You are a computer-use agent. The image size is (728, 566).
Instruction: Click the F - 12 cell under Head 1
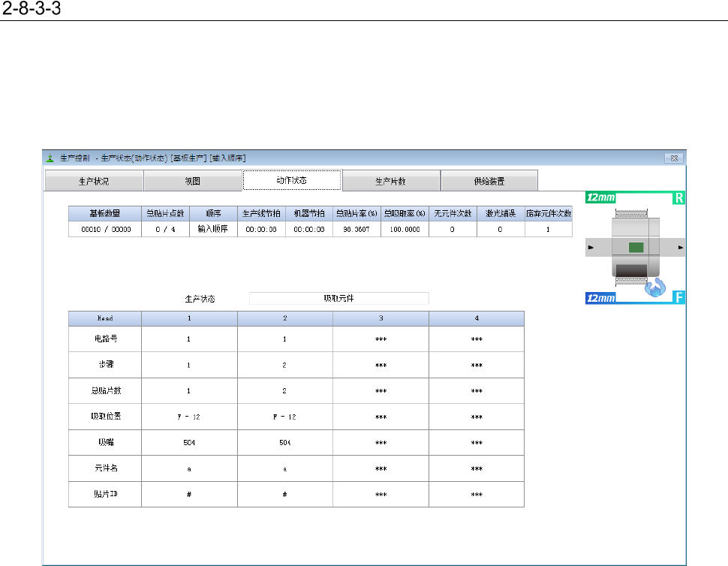189,417
